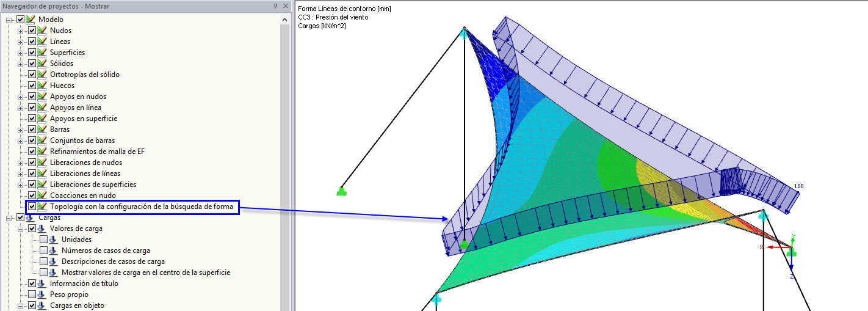
Task: Toggle the Huecos checkbox
Action: click(32, 86)
